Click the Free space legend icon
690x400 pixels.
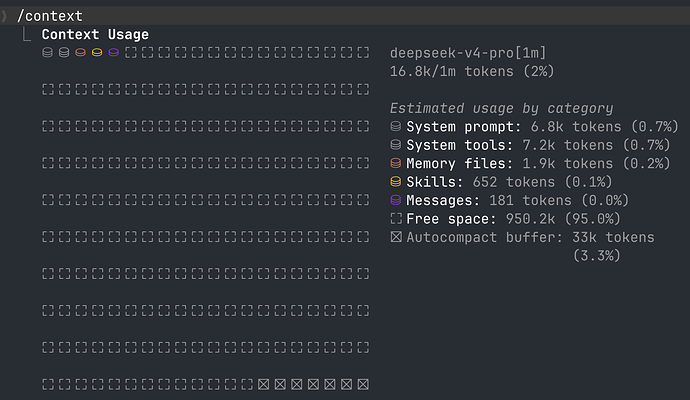(396, 219)
